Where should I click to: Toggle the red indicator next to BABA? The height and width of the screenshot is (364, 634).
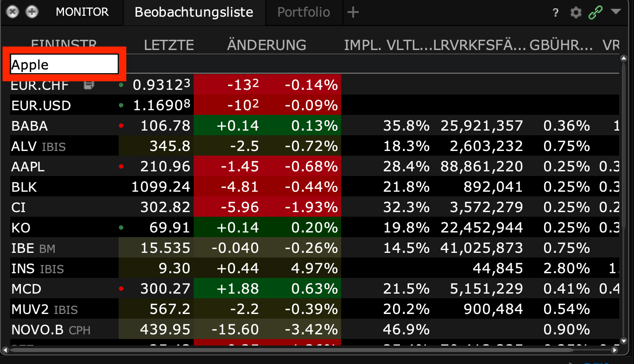coord(121,125)
